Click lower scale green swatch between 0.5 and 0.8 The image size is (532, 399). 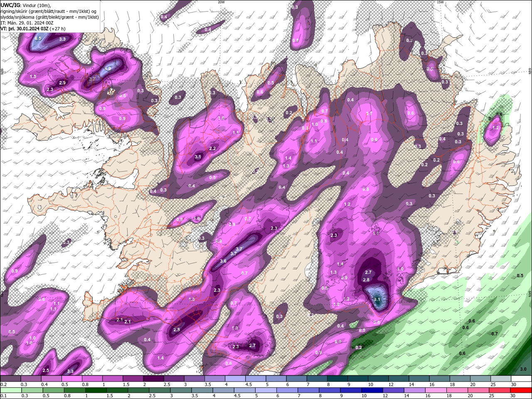click(x=53, y=390)
